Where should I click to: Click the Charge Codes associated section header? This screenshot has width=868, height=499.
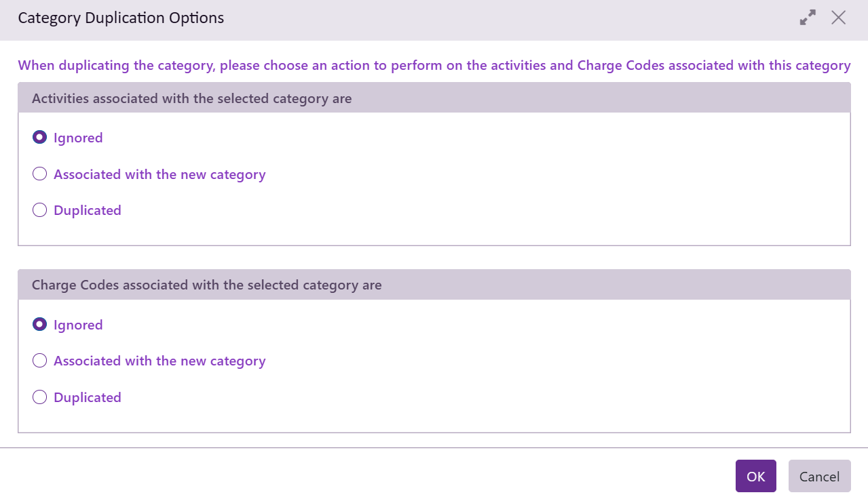[x=207, y=285]
